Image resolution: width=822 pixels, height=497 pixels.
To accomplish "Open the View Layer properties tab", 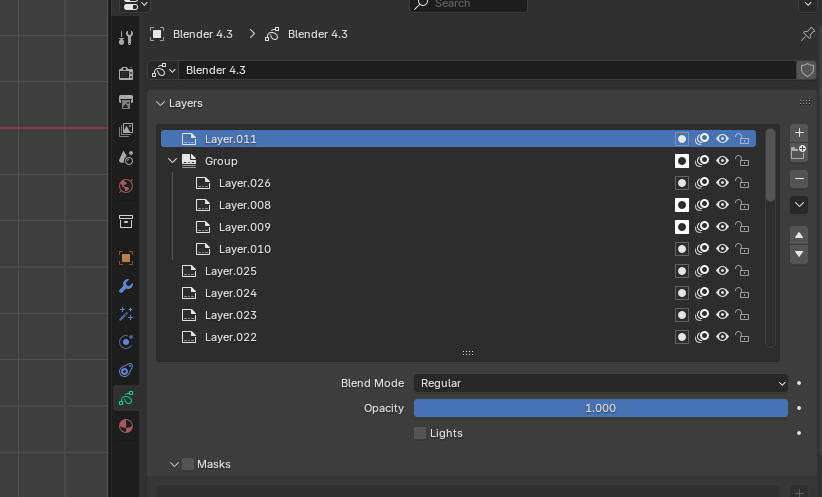I will coord(126,129).
